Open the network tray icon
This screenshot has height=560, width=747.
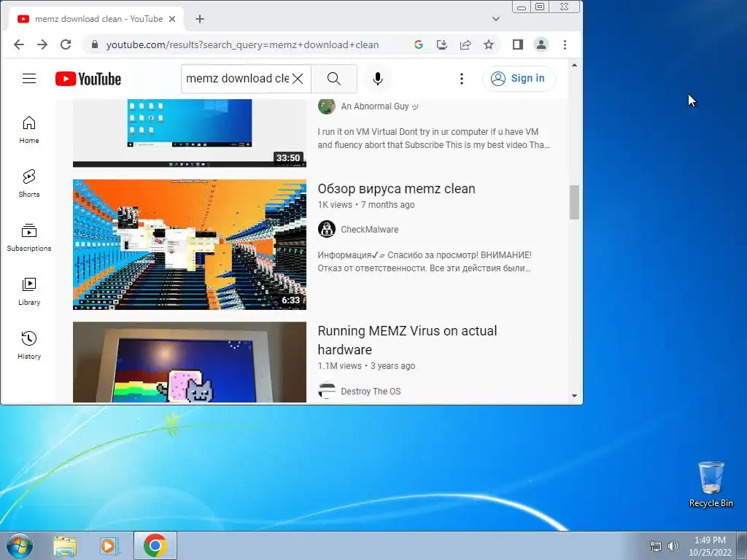tap(656, 546)
